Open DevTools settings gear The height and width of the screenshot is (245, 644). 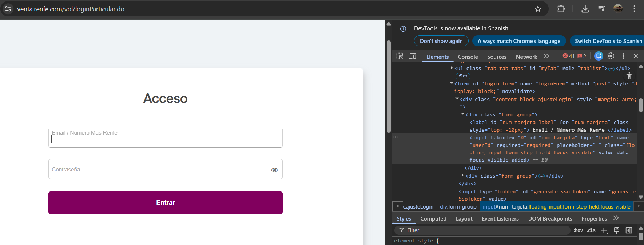[x=611, y=56]
